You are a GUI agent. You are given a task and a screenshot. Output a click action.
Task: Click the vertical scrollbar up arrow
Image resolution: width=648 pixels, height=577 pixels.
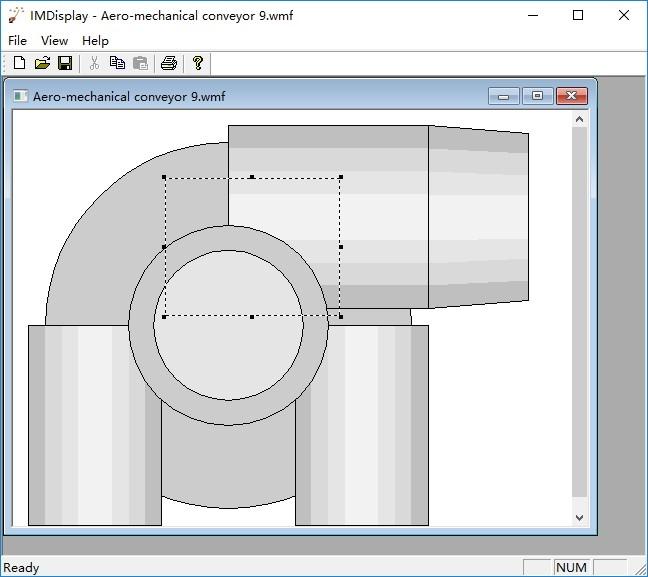579,119
